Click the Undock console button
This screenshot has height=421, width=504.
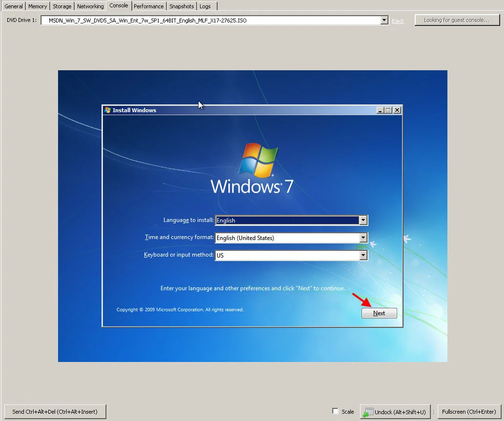(395, 412)
